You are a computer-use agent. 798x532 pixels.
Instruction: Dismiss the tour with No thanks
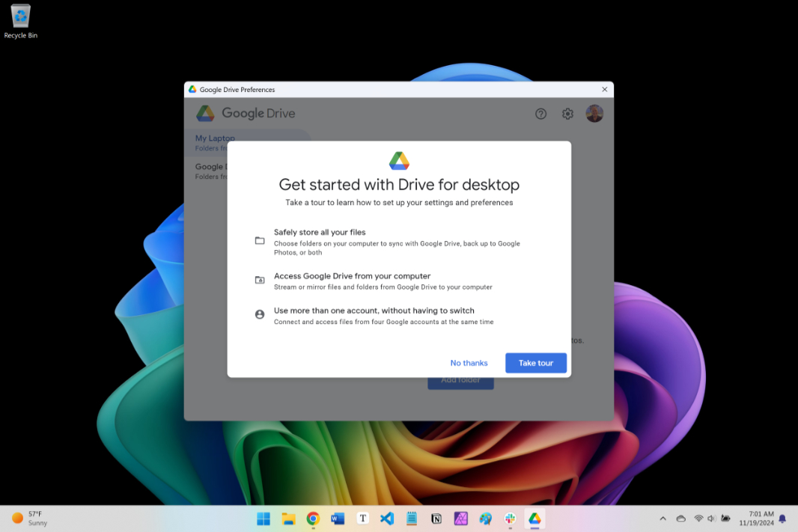(x=469, y=362)
